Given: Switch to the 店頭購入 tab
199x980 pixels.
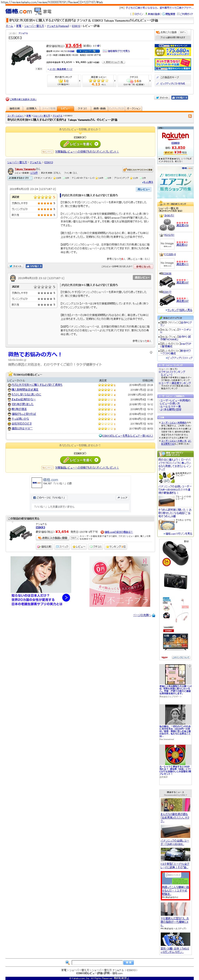Looking at the screenshot, I should point(31,109).
